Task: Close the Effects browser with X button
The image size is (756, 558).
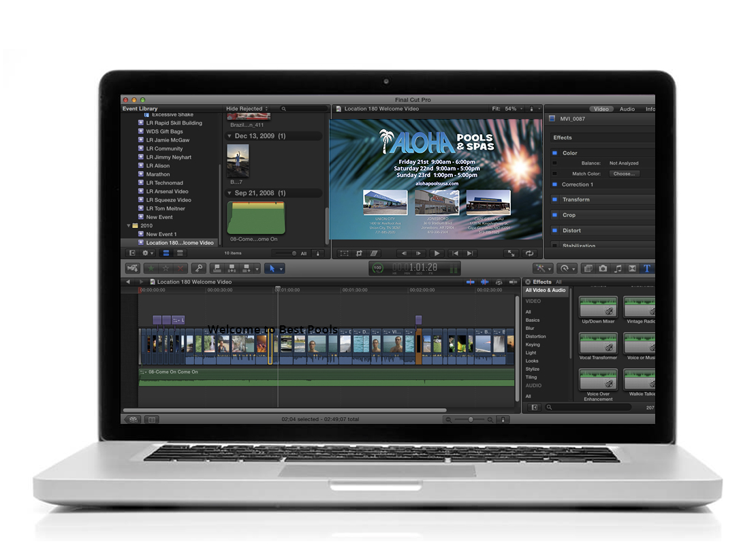Action: [x=527, y=282]
